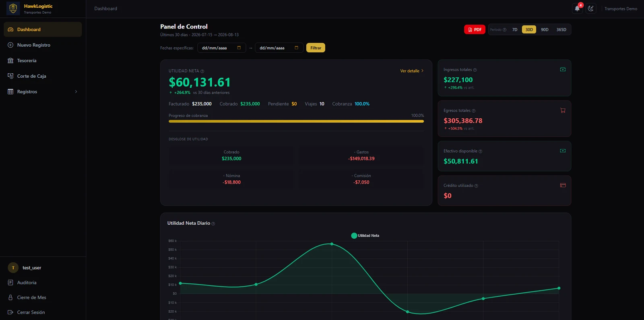
Task: Click the Corte de Caja icon
Action: [10, 76]
